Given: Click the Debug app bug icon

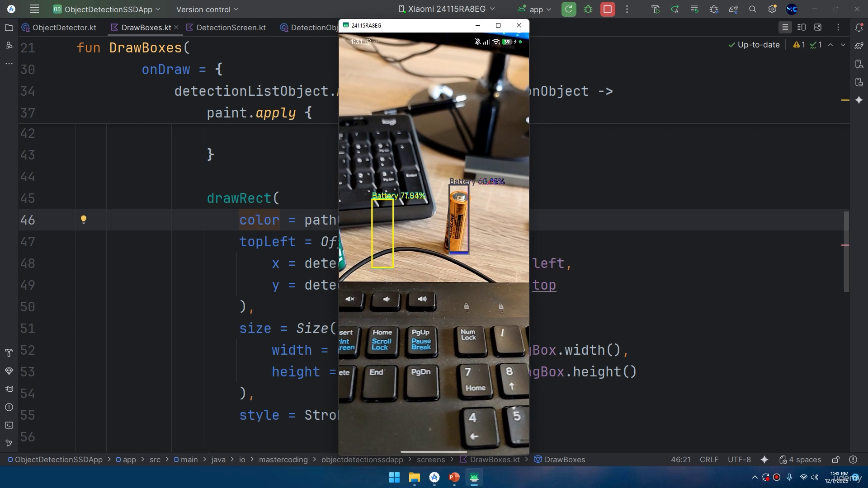Looking at the screenshot, I should pos(588,9).
